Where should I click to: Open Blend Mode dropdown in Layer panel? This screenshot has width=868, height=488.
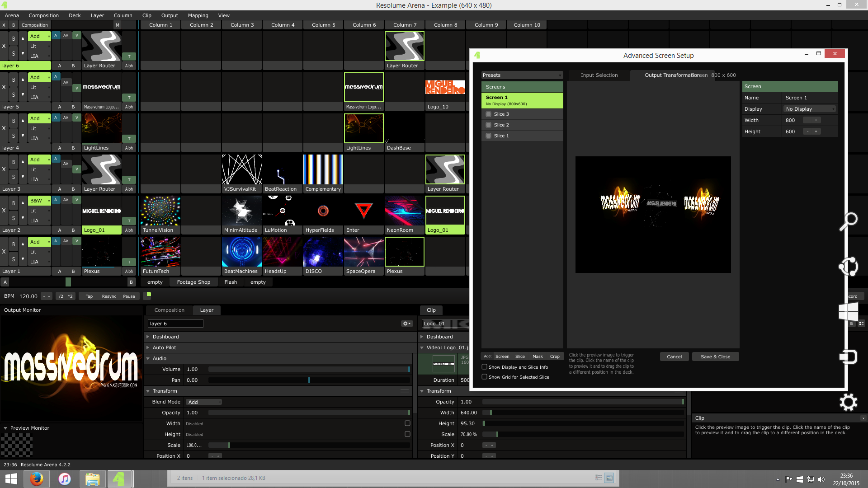(x=204, y=402)
